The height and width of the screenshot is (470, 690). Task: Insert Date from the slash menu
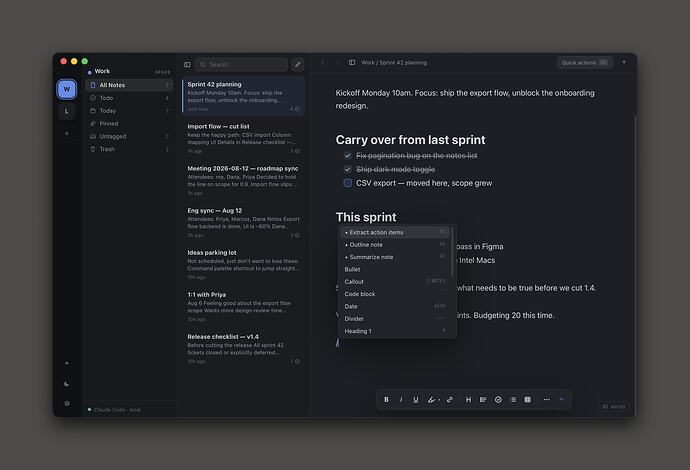(395, 306)
